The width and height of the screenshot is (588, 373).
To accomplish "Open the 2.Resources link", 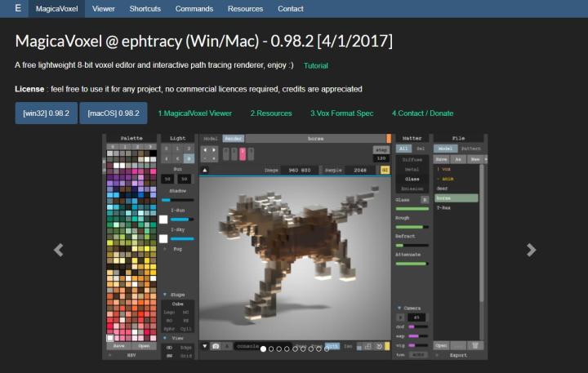I will tap(271, 113).
